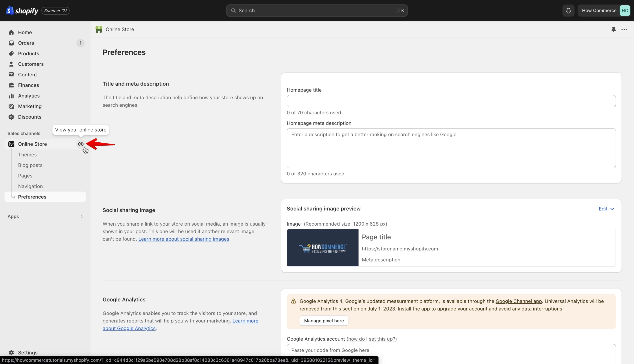
Task: Click the Orders inbox icon
Action: pos(11,43)
